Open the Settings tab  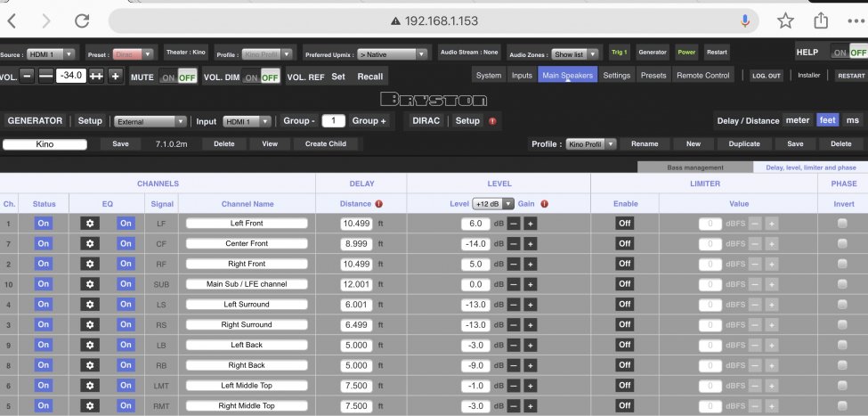(617, 76)
